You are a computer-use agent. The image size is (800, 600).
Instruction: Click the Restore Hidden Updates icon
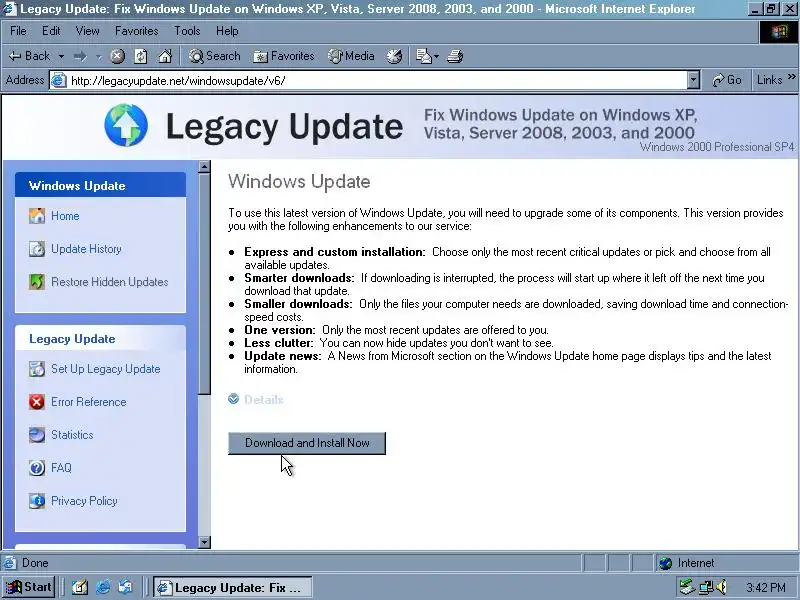click(37, 282)
